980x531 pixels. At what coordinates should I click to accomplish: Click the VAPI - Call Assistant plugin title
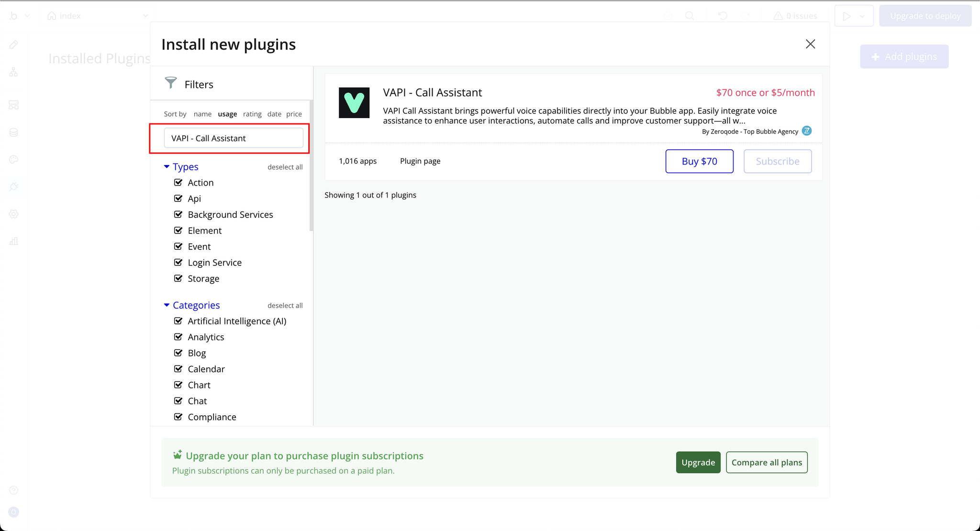tap(432, 92)
